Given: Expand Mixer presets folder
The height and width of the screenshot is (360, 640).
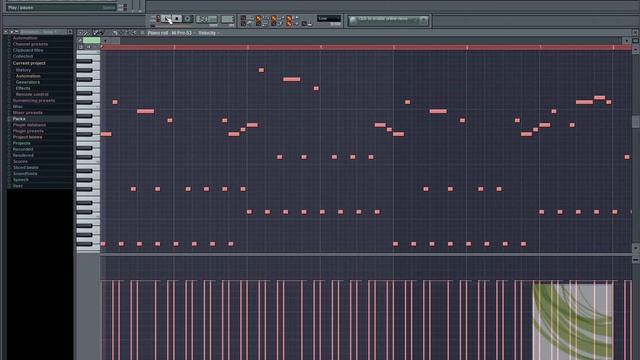Looking at the screenshot, I should tap(27, 113).
